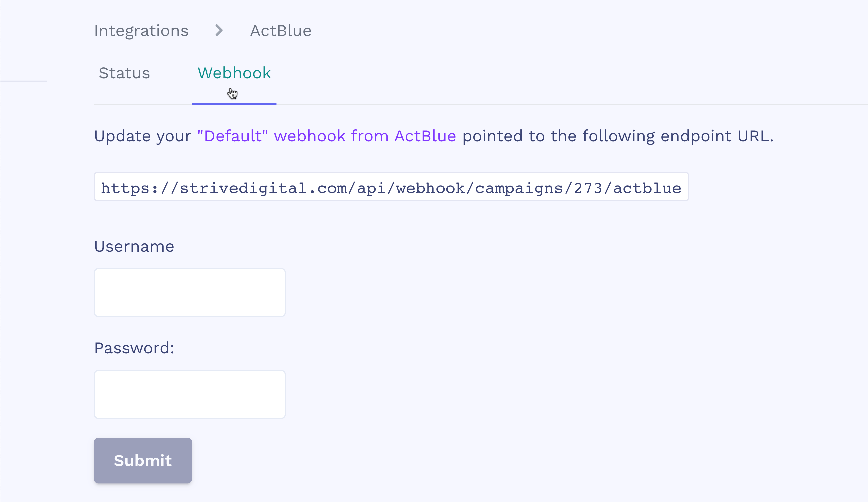The width and height of the screenshot is (868, 502).
Task: Click the endpoint URL text box
Action: (391, 187)
